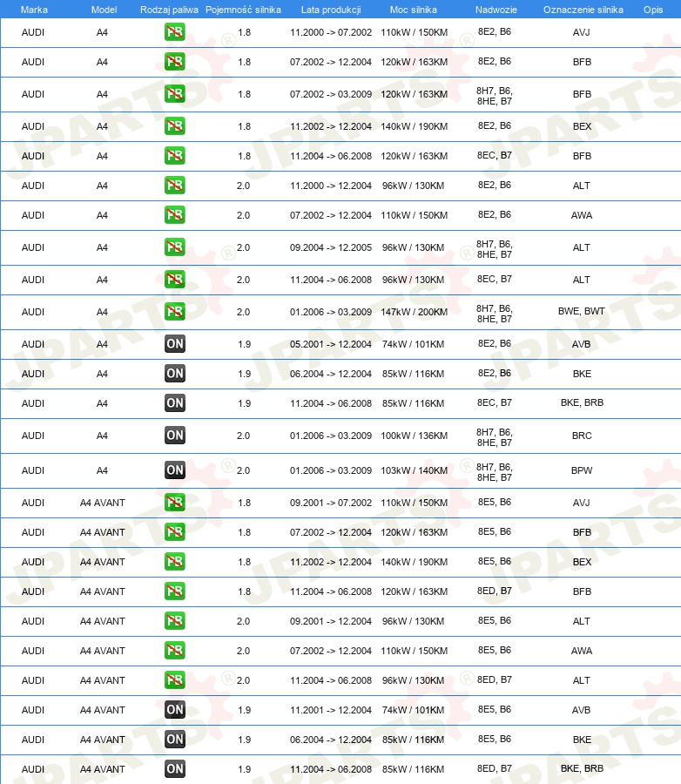Select engine code BFB in 8EC, B7 row

[x=582, y=156]
